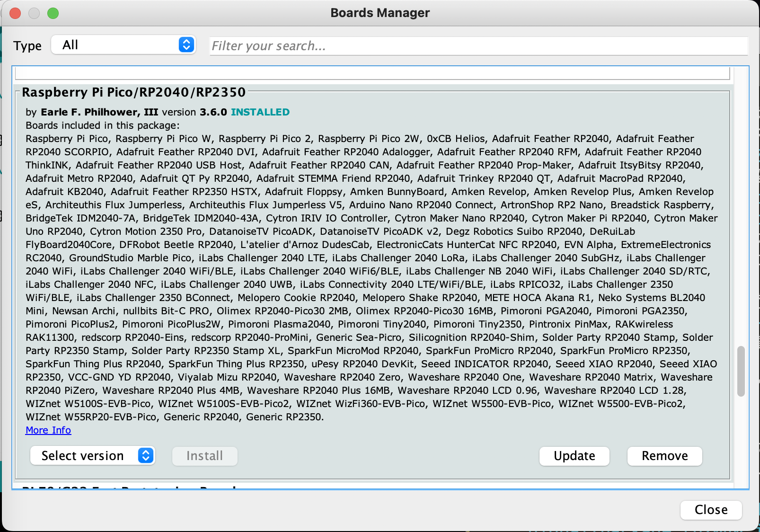Minimize the Boards Manager window
This screenshot has height=532, width=760.
(x=34, y=13)
